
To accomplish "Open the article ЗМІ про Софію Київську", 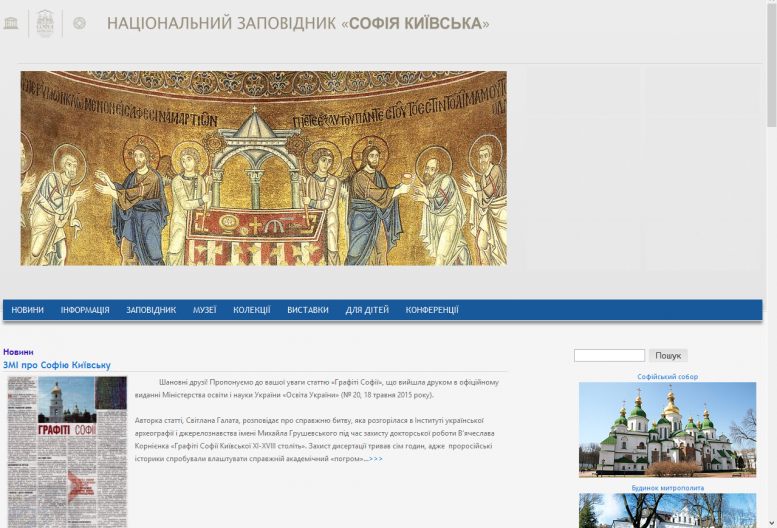I will coord(57,365).
